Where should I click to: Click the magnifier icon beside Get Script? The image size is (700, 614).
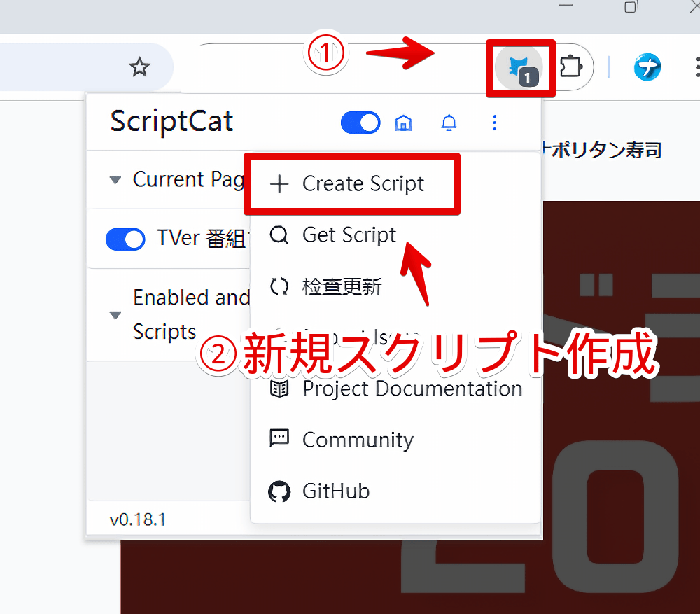[279, 235]
